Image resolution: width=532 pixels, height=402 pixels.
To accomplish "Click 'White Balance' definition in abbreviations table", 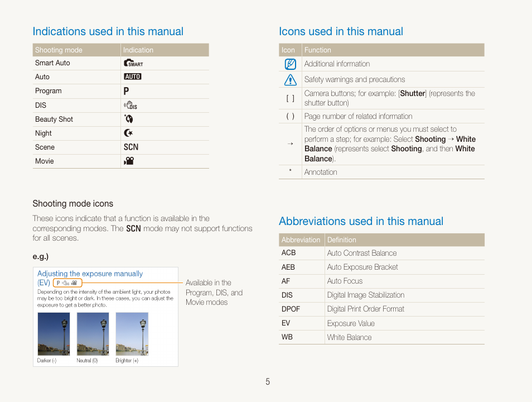I will (x=349, y=337).
